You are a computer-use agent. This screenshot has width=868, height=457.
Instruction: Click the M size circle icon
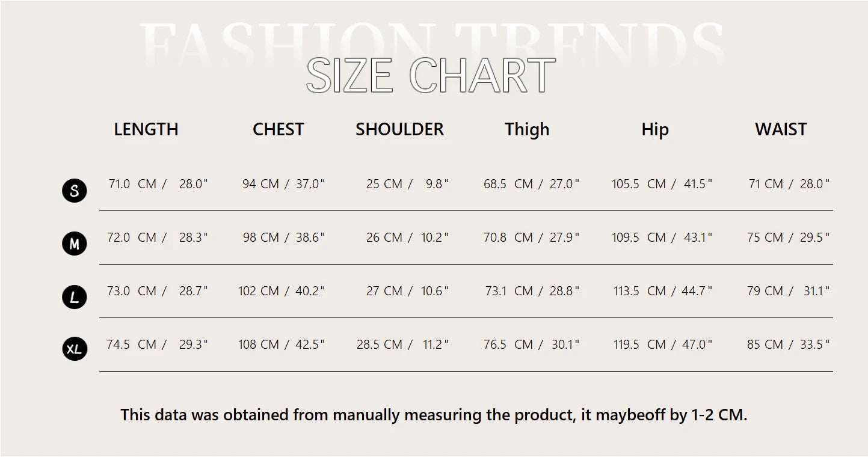coord(75,244)
